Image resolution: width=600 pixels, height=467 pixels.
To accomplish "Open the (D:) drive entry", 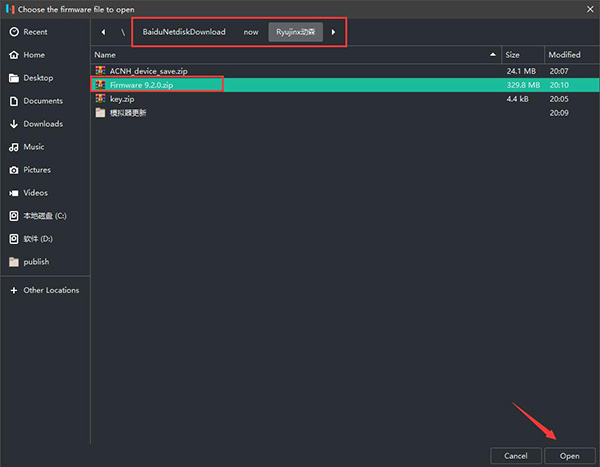I will (x=45, y=238).
